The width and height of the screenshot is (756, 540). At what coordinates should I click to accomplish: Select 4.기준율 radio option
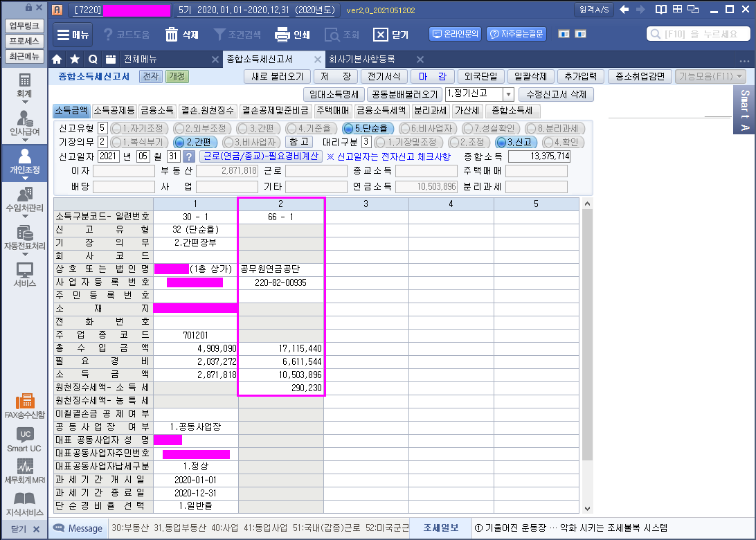(311, 128)
